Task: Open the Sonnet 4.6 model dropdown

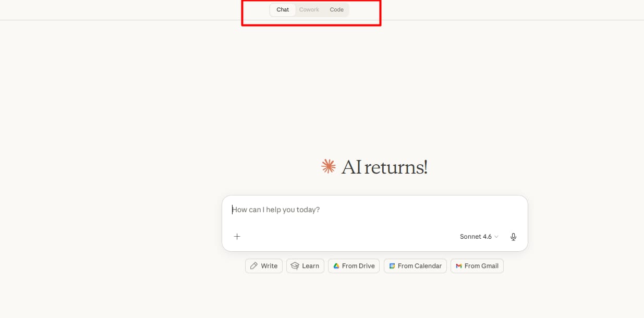Action: coord(479,237)
